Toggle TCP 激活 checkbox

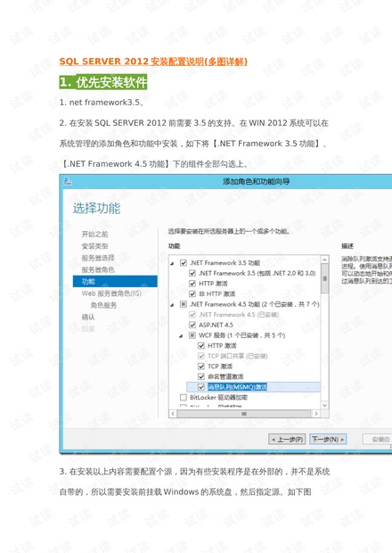point(201,366)
